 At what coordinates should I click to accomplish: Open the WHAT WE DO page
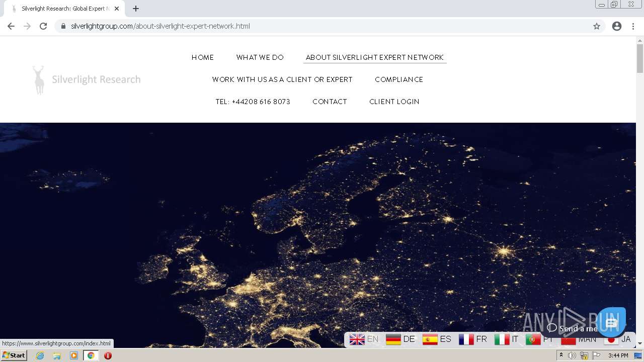pyautogui.click(x=260, y=57)
